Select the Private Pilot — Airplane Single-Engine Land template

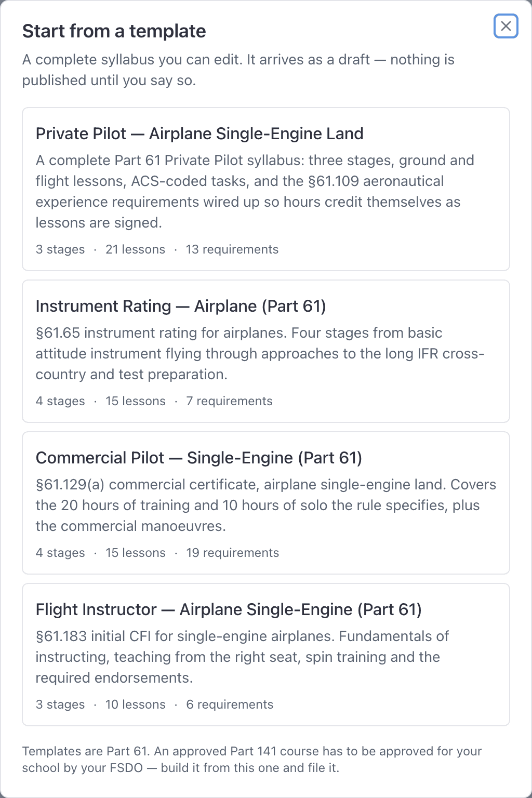266,189
